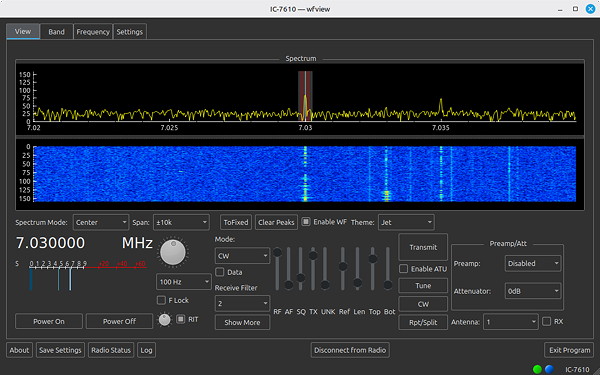This screenshot has width=600, height=375.
Task: Switch to the Band tab
Action: (56, 32)
